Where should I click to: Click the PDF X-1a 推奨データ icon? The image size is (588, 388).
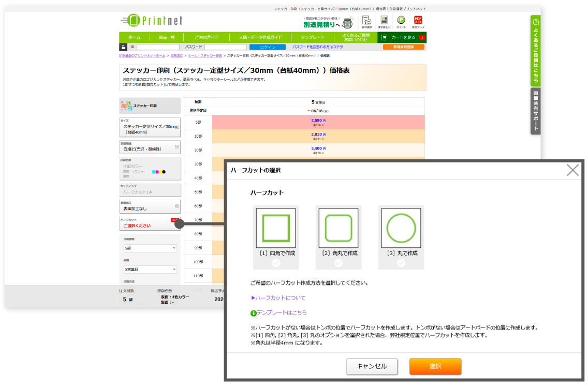click(x=418, y=22)
